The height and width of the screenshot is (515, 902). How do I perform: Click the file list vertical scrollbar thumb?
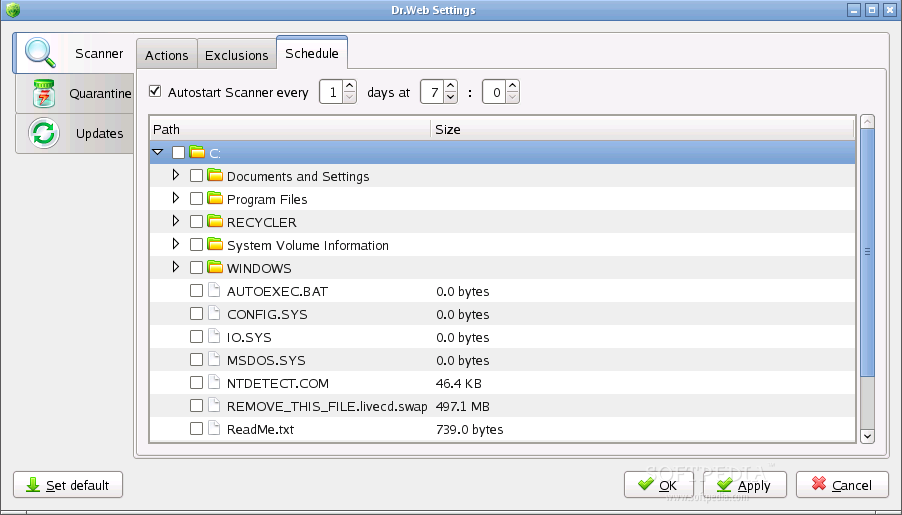coord(867,251)
